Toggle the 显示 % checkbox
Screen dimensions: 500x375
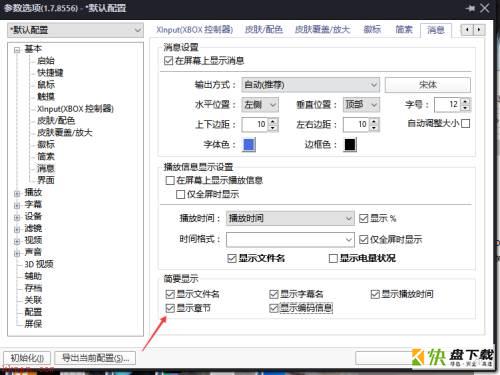click(363, 218)
